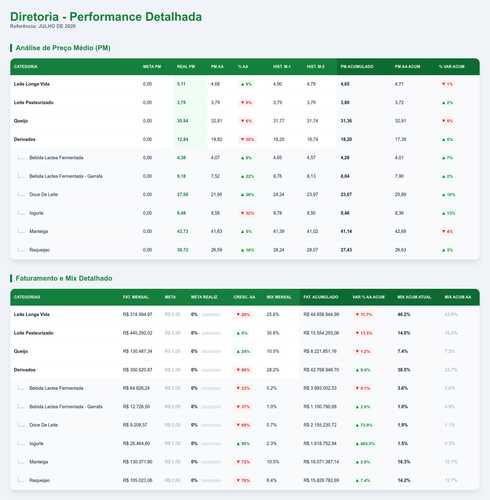Click the accumulated revenue R$ 44.656.944,99
Screen dimensions: 490x500
click(321, 315)
